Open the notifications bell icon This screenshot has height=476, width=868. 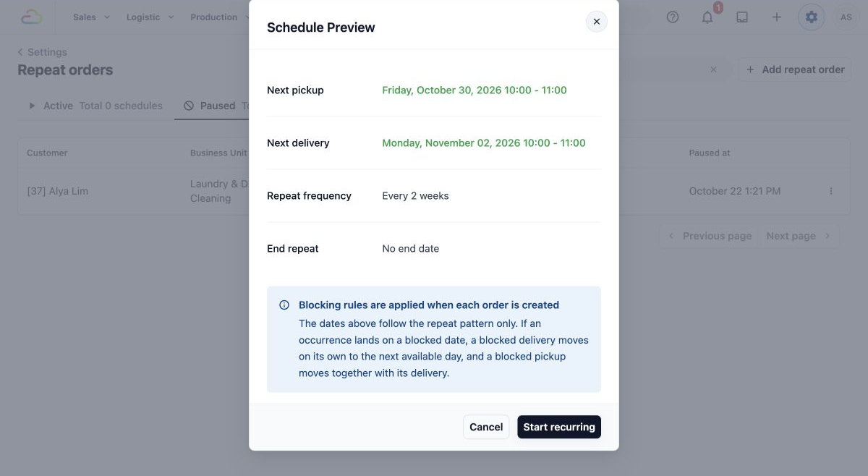click(x=707, y=17)
